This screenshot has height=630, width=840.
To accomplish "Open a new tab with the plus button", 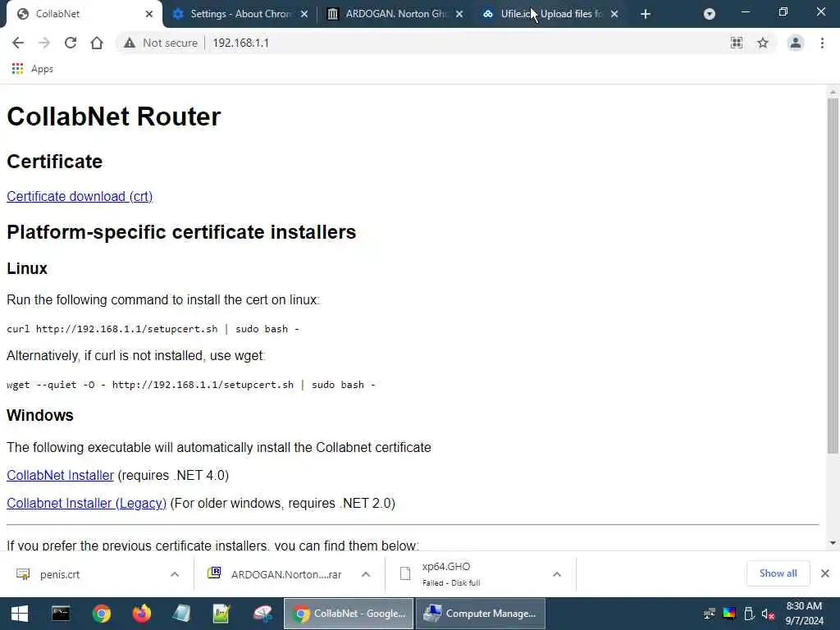I will 646,14.
